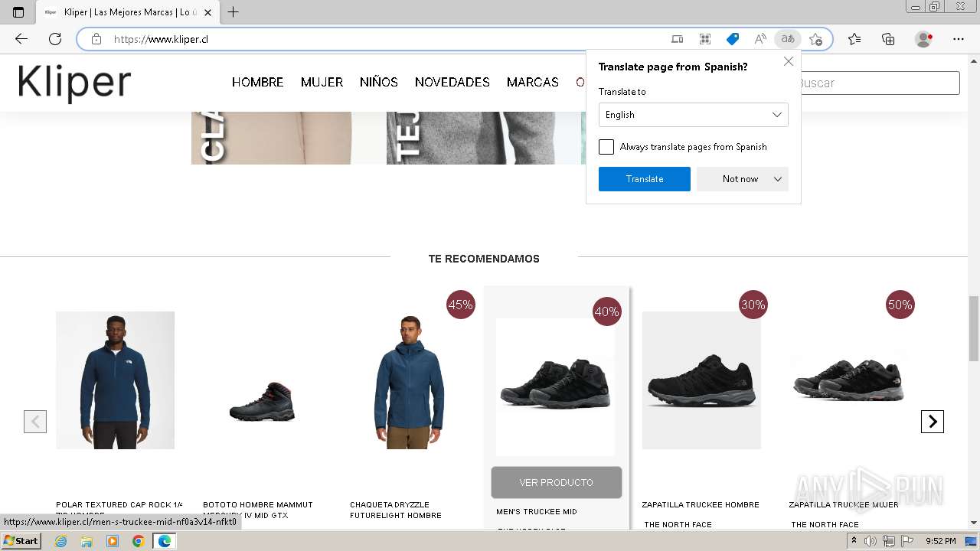Add this page to favorites

[x=815, y=39]
